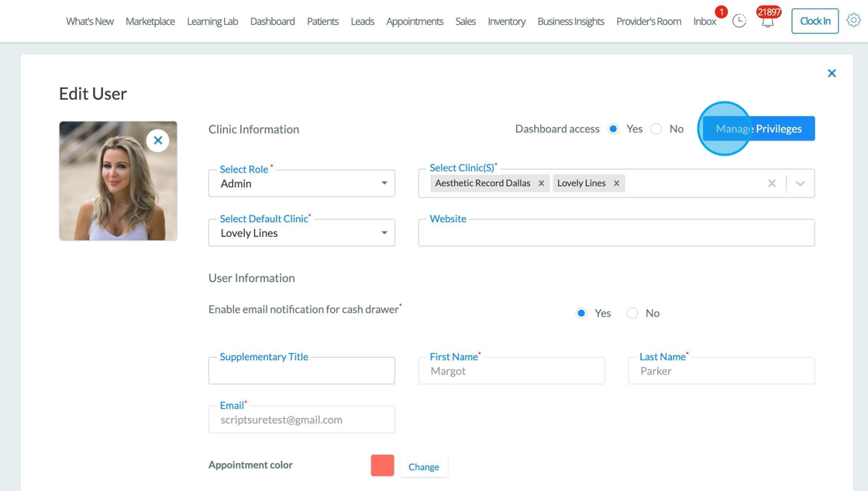Set Dashboard access to No
The width and height of the screenshot is (868, 491).
coord(656,129)
